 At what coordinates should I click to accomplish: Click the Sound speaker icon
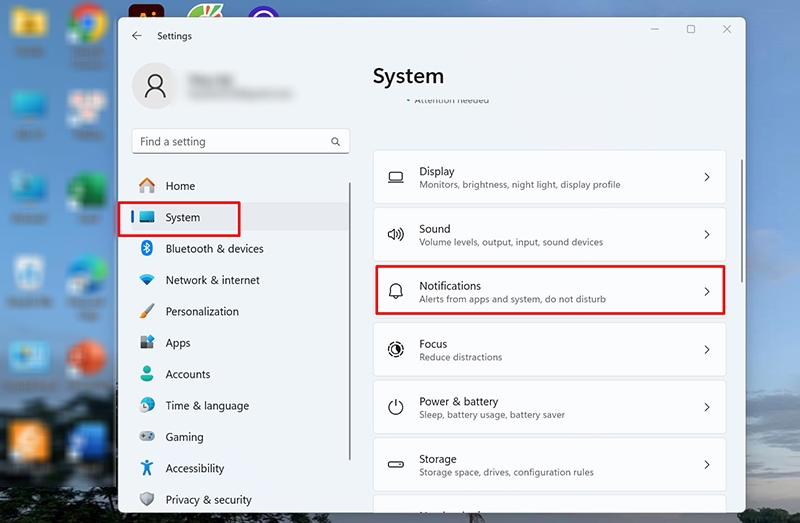pos(396,234)
